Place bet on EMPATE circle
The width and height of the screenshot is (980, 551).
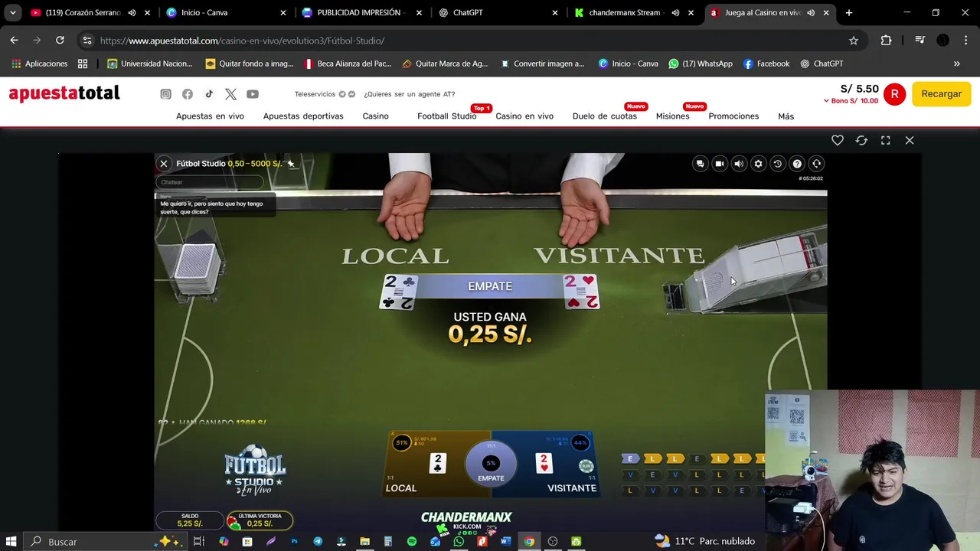pyautogui.click(x=491, y=464)
